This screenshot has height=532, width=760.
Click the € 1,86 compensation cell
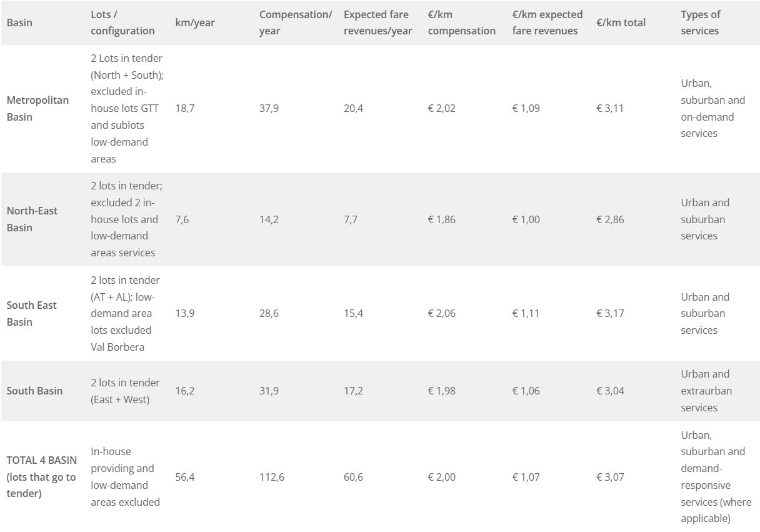(442, 219)
